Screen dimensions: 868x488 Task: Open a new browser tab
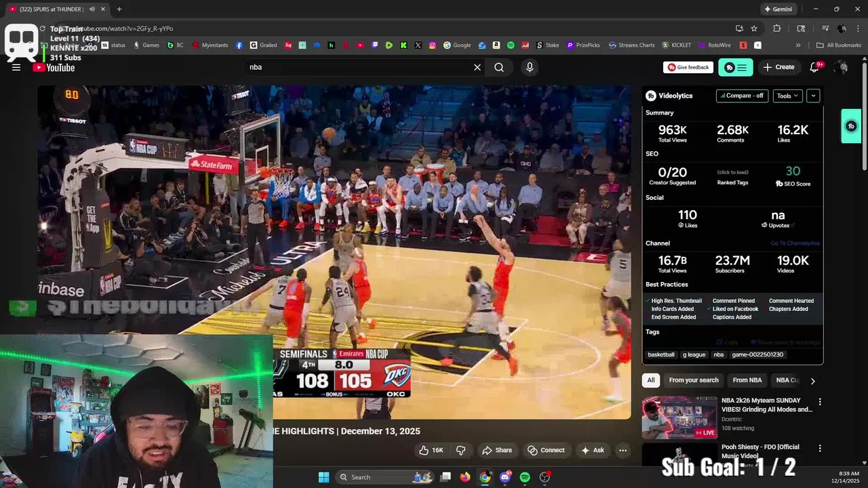[119, 9]
